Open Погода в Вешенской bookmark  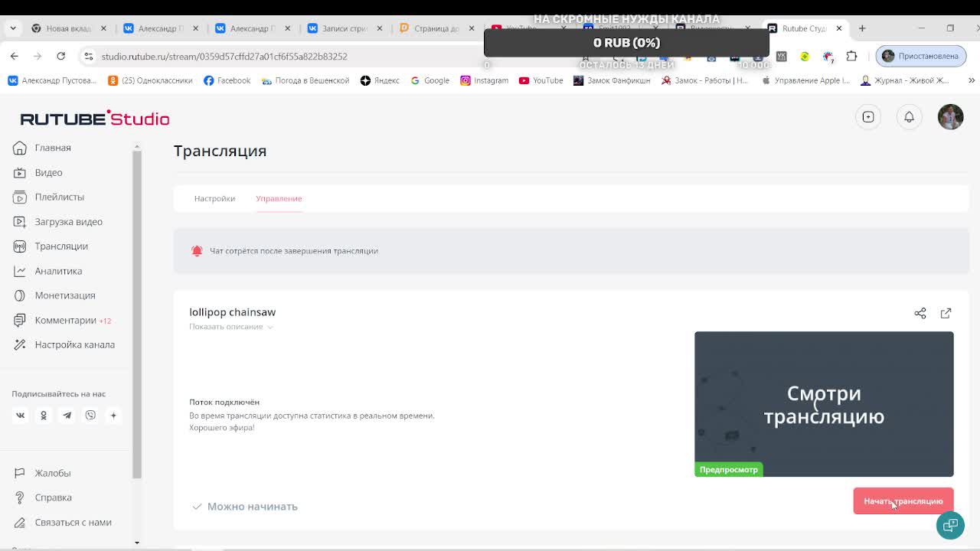(x=305, y=80)
